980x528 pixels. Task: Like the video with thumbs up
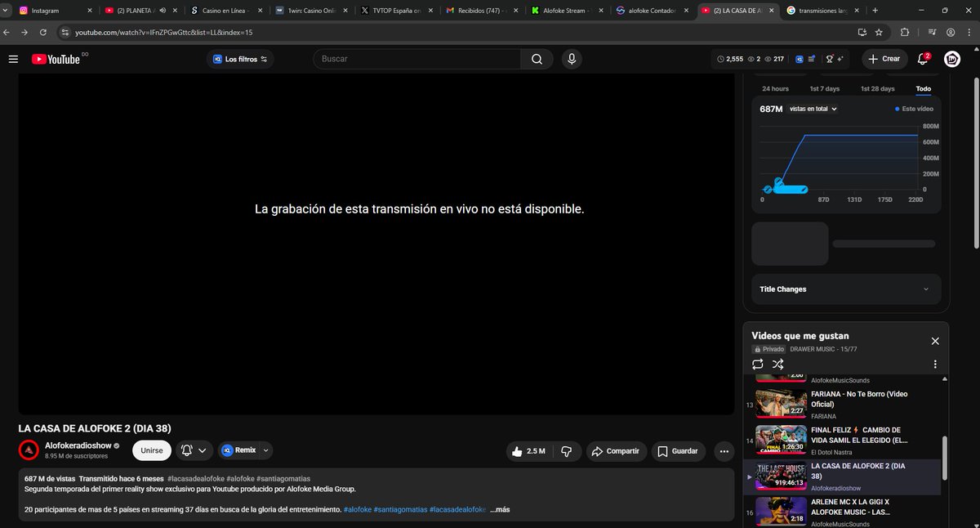tap(529, 451)
